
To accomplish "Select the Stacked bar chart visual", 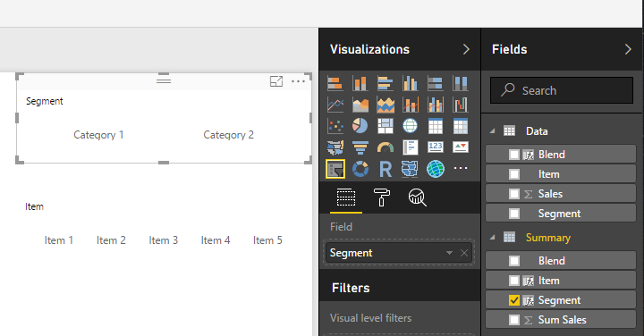I will (335, 84).
